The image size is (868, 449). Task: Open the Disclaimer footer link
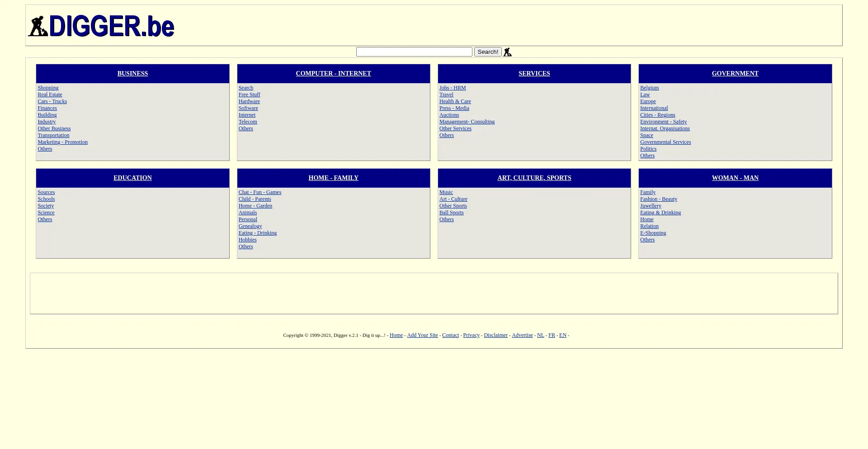click(495, 335)
